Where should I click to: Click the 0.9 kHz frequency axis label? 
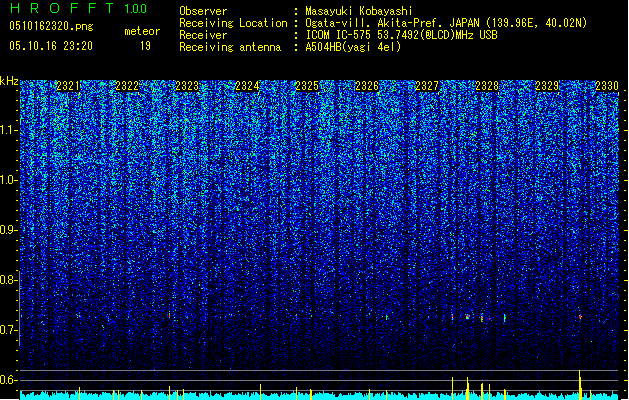click(9, 230)
